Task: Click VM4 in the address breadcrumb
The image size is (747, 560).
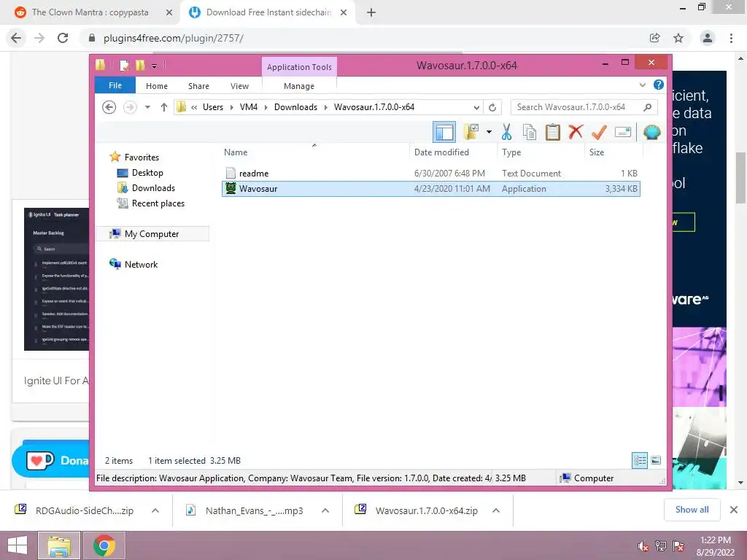Action: coord(249,107)
